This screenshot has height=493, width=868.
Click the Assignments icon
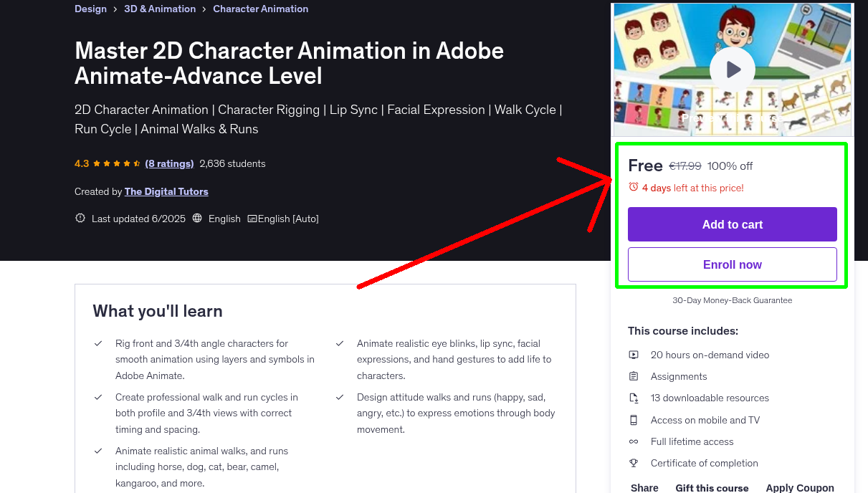[x=634, y=376]
